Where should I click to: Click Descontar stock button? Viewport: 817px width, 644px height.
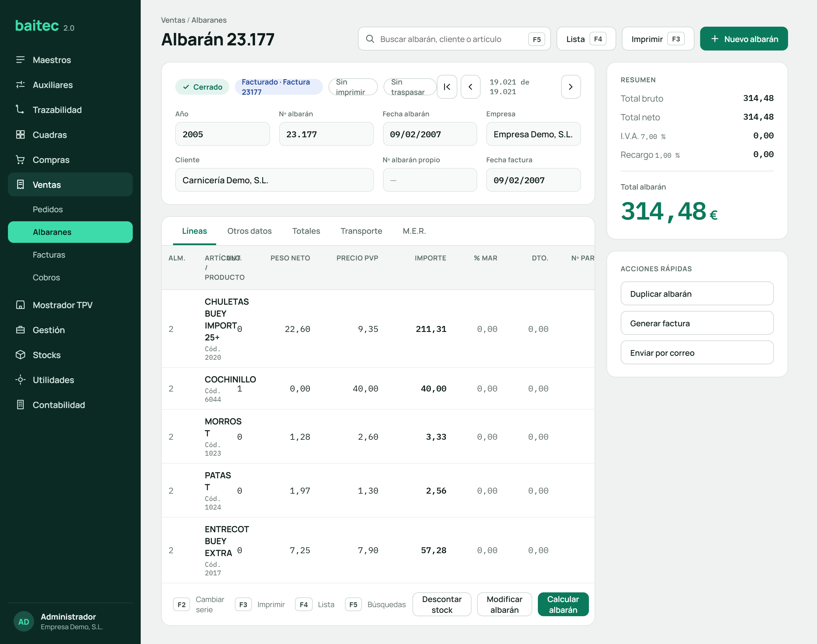(x=442, y=604)
